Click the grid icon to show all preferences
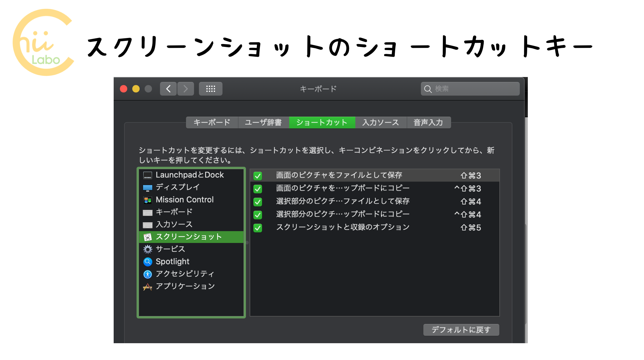 click(x=210, y=89)
